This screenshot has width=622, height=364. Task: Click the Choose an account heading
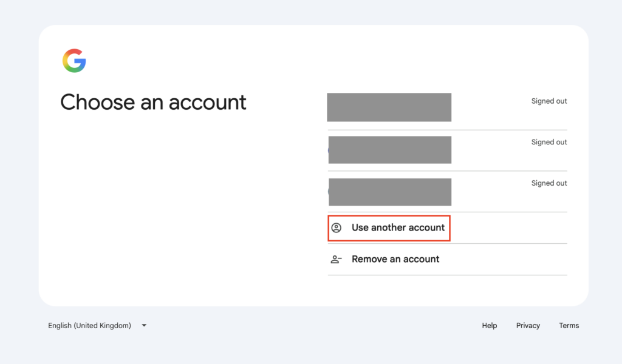tap(153, 102)
